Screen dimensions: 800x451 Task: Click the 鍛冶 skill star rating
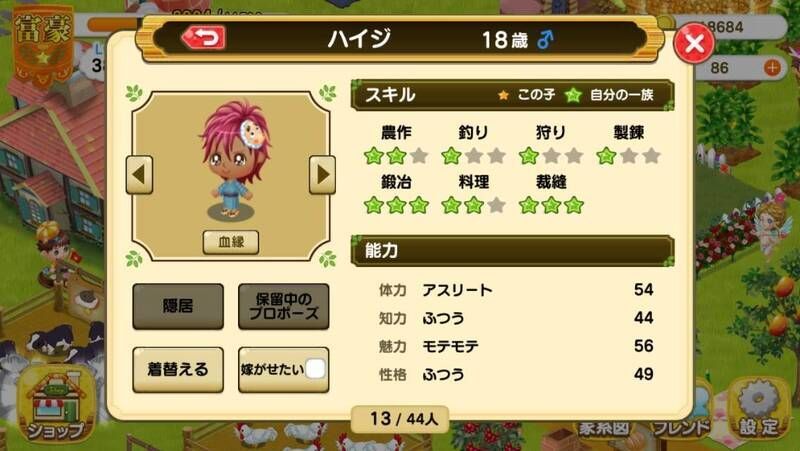point(396,205)
